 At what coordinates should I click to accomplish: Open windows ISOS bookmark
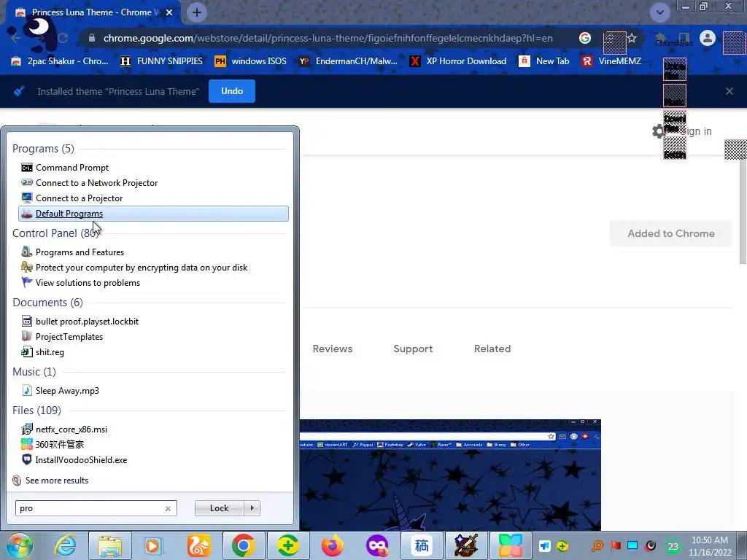pyautogui.click(x=251, y=61)
